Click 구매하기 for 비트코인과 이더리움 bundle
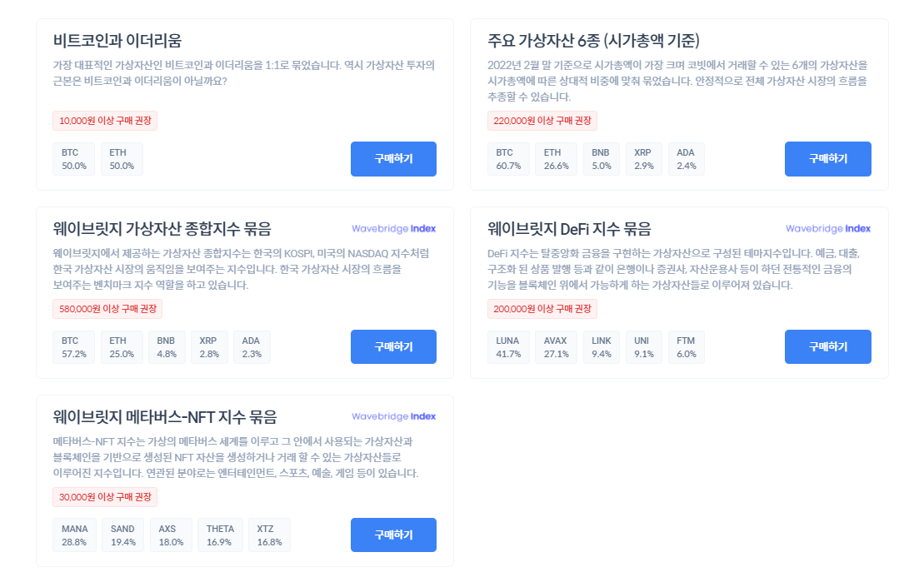This screenshot has height=587, width=924. (x=393, y=159)
